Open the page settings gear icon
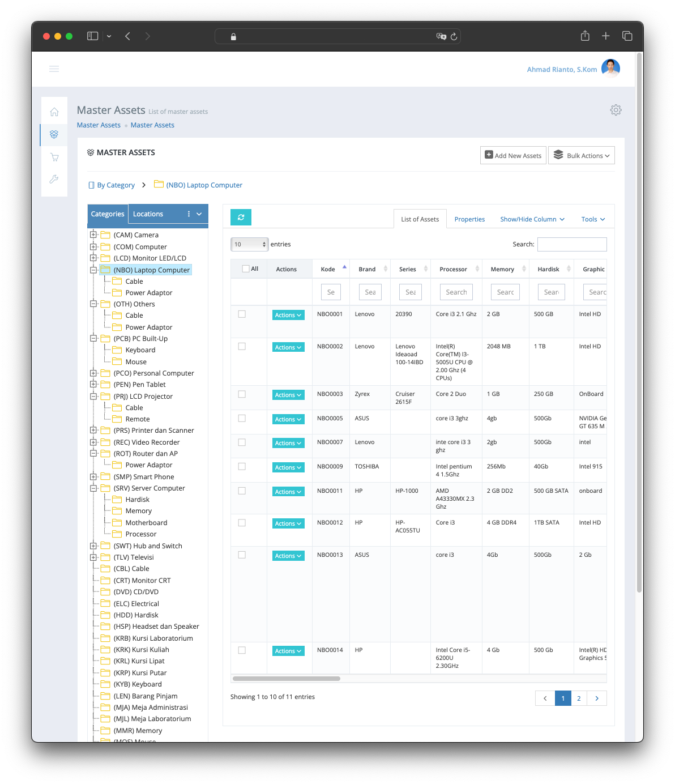 (x=616, y=110)
